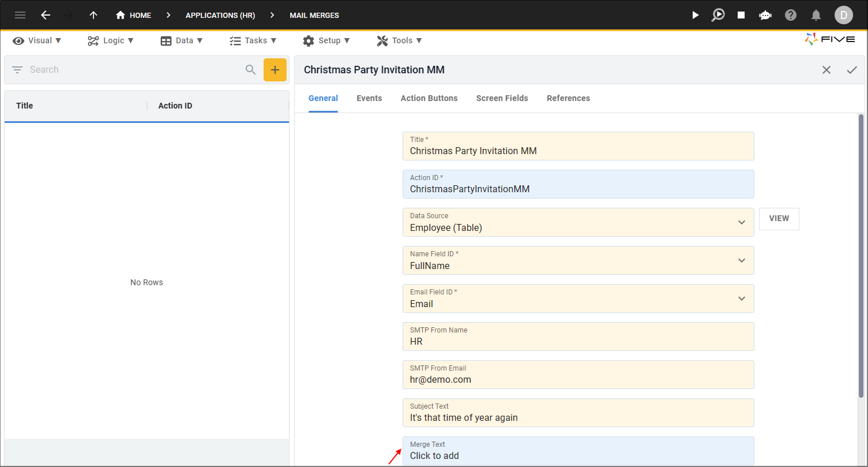This screenshot has height=467, width=868.
Task: Click the SMTP From Name field
Action: [x=578, y=337]
